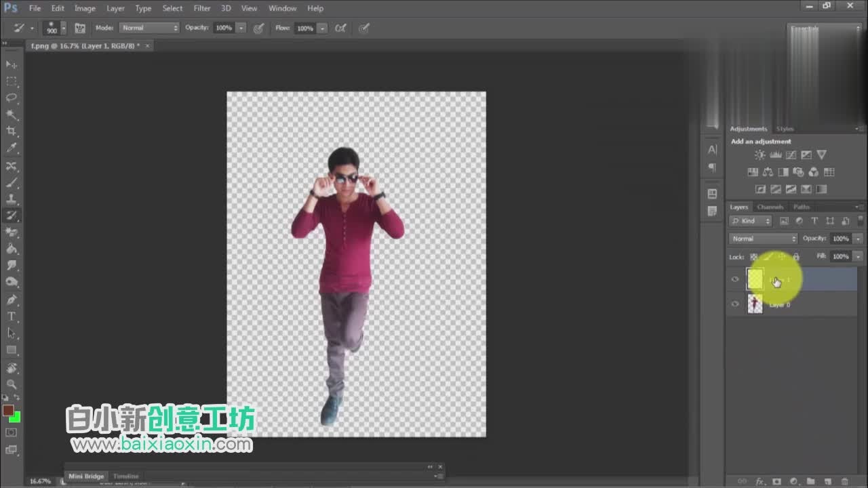868x488 pixels.
Task: Add an Exposure adjustment
Action: (806, 155)
